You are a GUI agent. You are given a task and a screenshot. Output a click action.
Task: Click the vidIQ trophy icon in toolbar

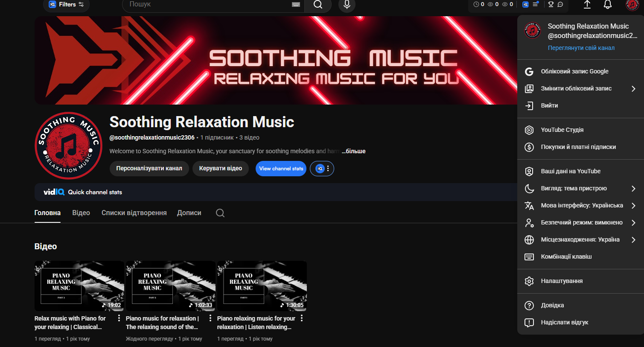(551, 5)
